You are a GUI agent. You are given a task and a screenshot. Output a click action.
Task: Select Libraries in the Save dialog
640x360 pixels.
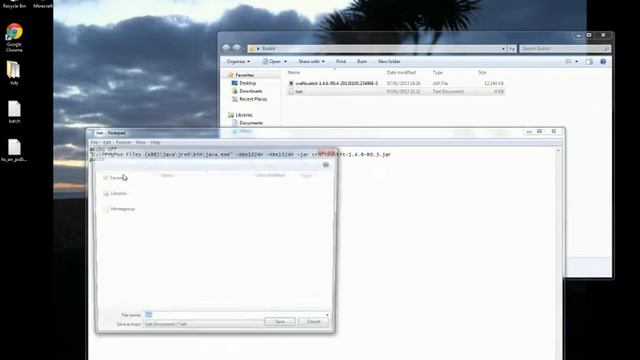tap(115, 193)
